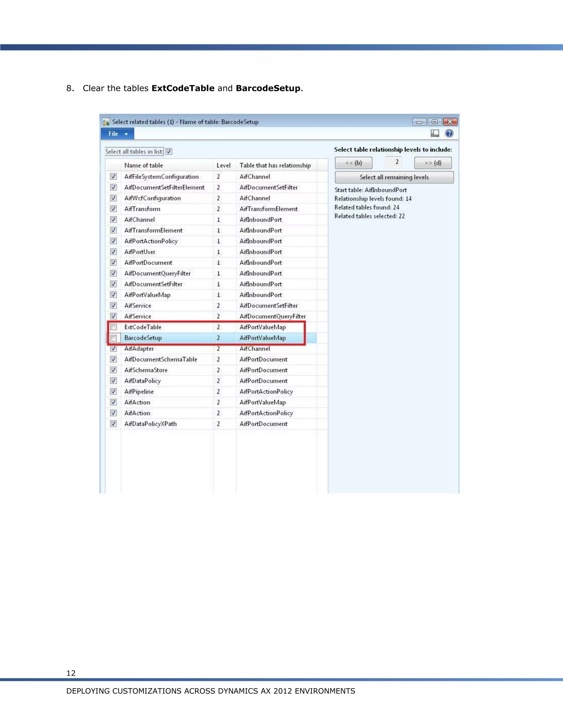Click the File menu dropdown arrow
Viewport: 563px width, 728px height.
pyautogui.click(x=126, y=134)
